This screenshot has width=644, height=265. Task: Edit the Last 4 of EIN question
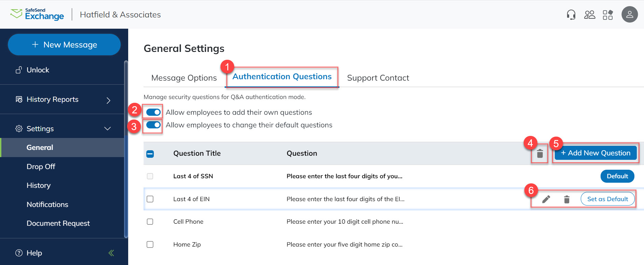click(546, 199)
